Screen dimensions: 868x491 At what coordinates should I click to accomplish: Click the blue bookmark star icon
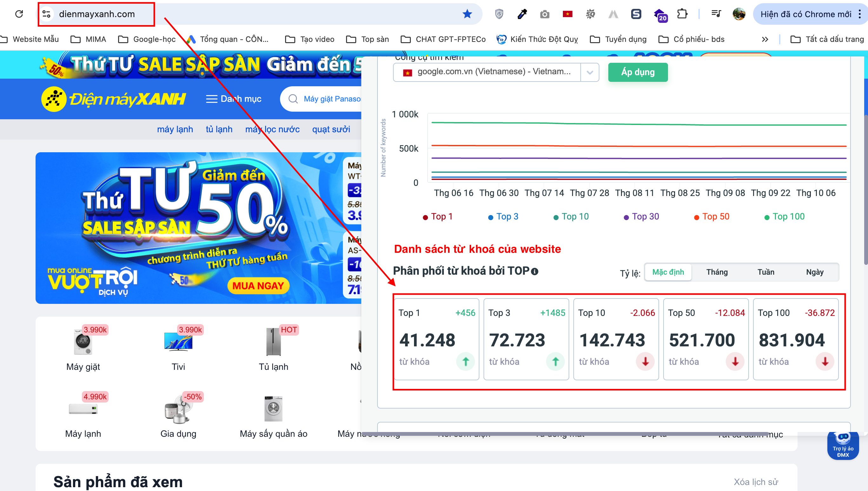coord(467,14)
